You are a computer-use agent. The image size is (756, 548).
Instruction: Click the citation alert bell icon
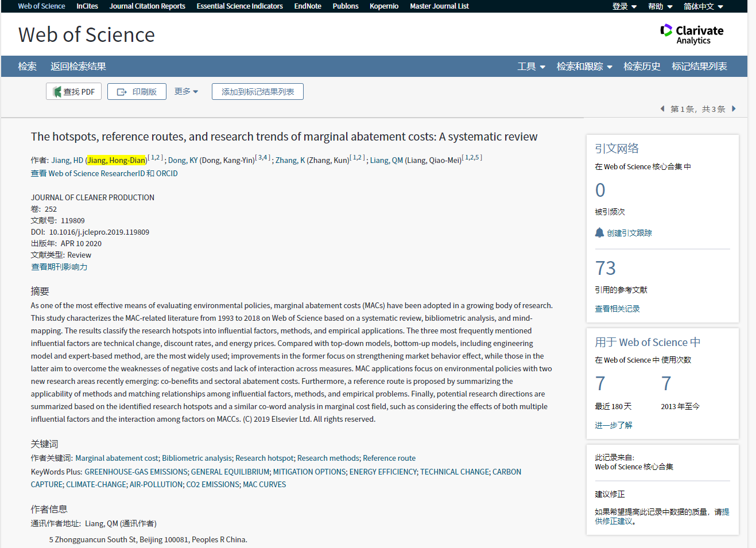point(599,232)
